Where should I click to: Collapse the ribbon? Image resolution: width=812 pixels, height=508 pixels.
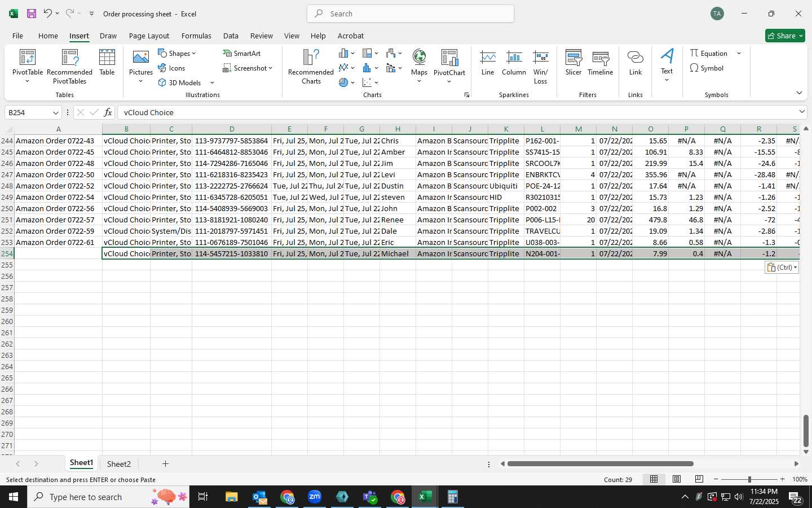799,93
